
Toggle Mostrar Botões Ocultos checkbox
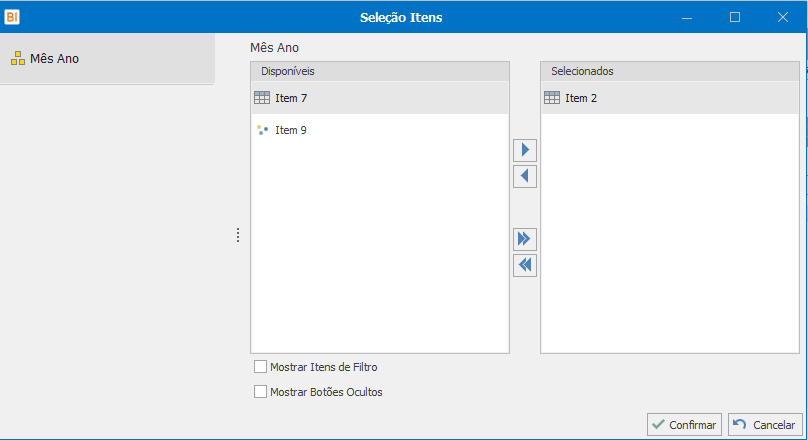[x=261, y=392]
